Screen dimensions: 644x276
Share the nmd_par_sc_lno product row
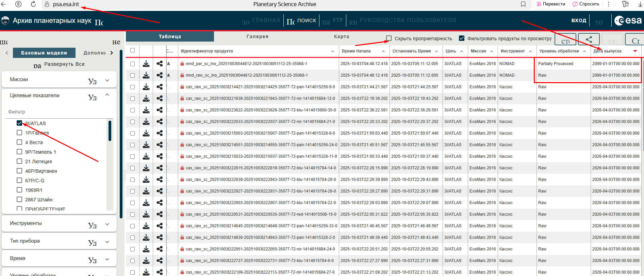(160, 64)
